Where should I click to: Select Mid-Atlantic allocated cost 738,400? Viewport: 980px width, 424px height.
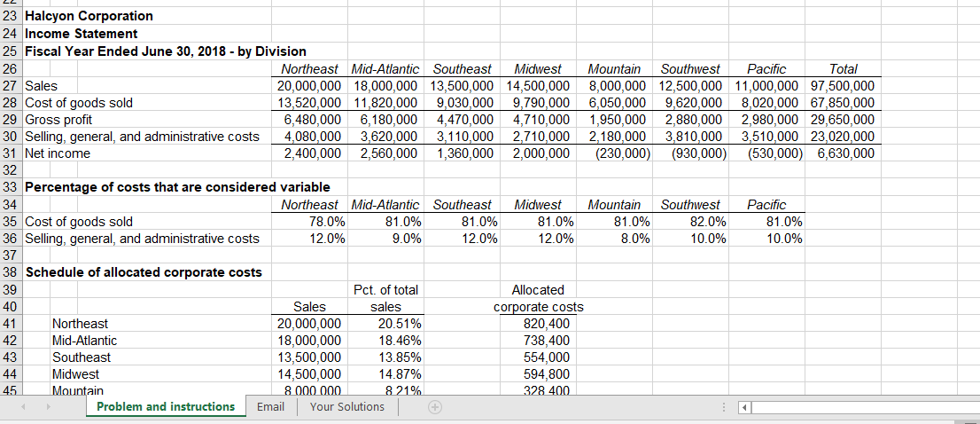coord(538,341)
